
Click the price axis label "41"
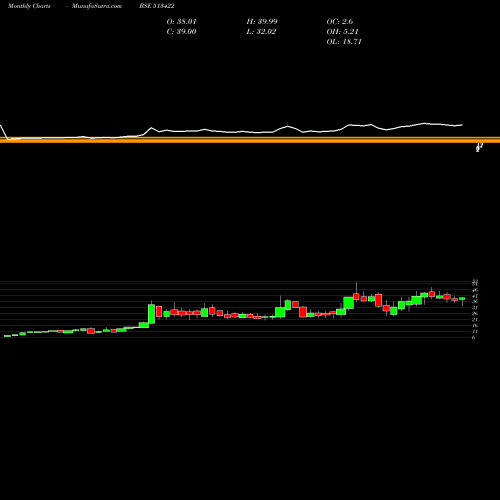475,296
